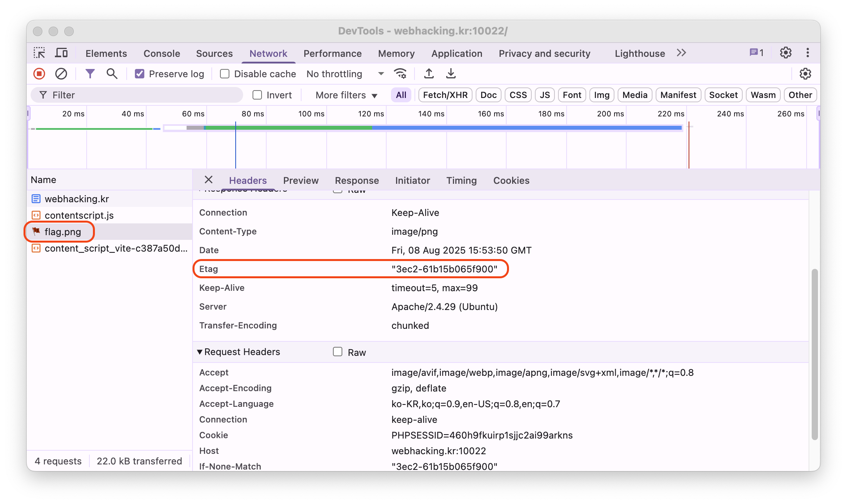Open the No throttling dropdown
The image size is (847, 504).
click(345, 74)
